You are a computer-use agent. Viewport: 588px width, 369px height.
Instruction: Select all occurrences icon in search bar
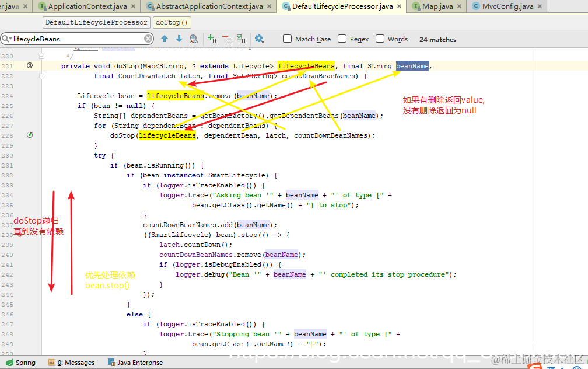(x=241, y=39)
